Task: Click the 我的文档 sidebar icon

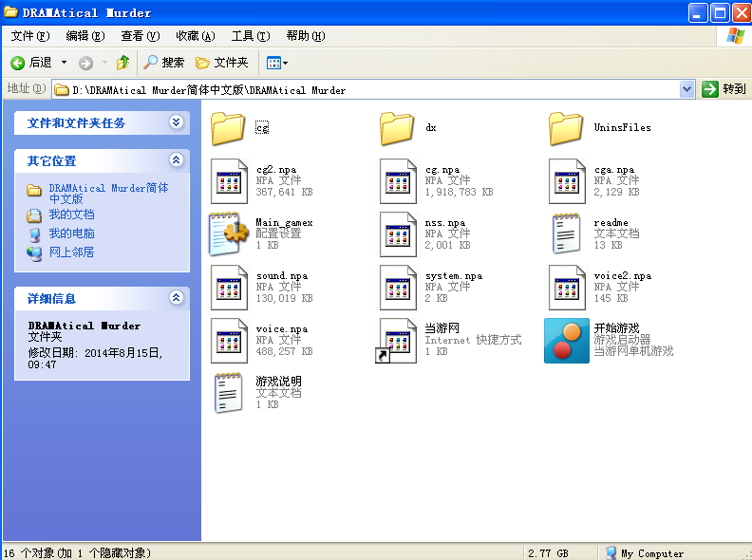Action: (x=33, y=215)
